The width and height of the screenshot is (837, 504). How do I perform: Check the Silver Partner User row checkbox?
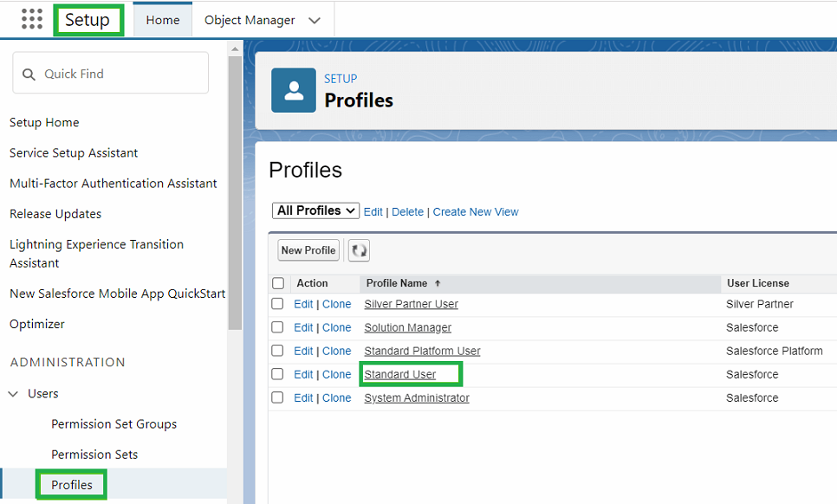tap(278, 304)
